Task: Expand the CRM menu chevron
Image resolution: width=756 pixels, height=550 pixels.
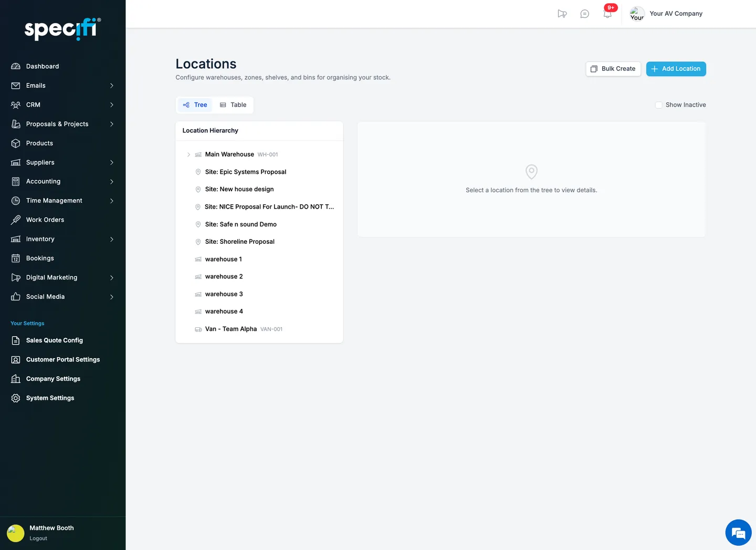Action: 112,105
